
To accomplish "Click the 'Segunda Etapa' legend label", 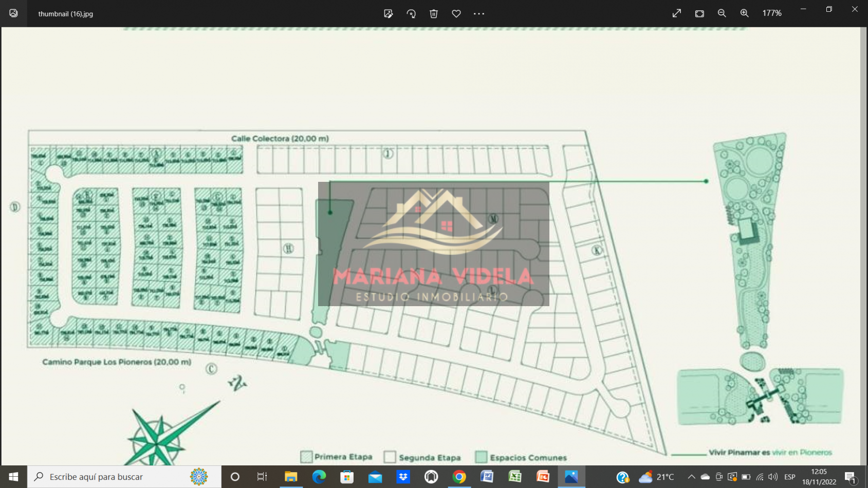I will pyautogui.click(x=430, y=458).
